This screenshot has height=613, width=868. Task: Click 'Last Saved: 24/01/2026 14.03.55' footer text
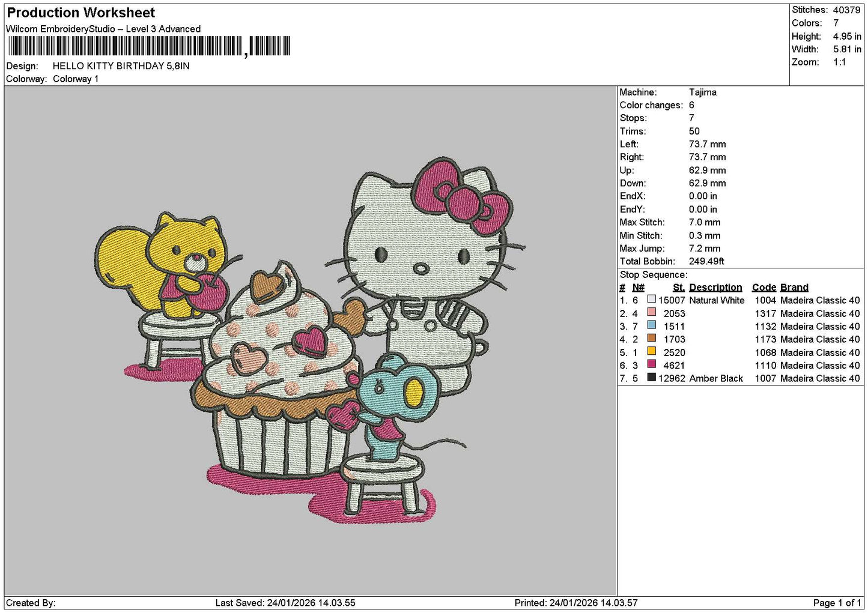[x=285, y=603]
